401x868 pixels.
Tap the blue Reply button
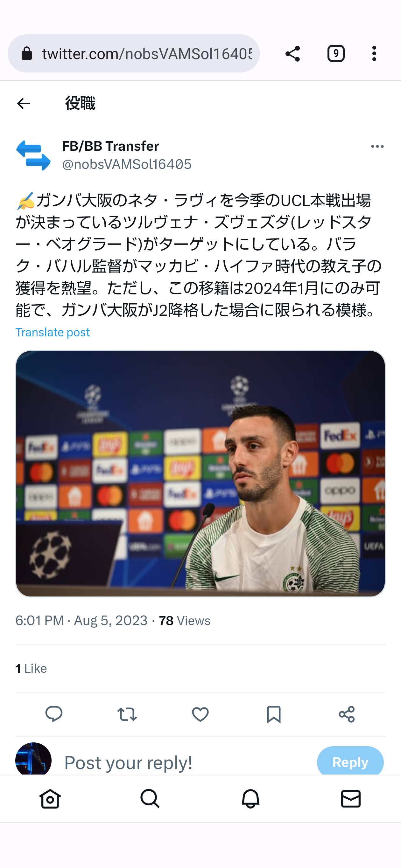pyautogui.click(x=350, y=761)
